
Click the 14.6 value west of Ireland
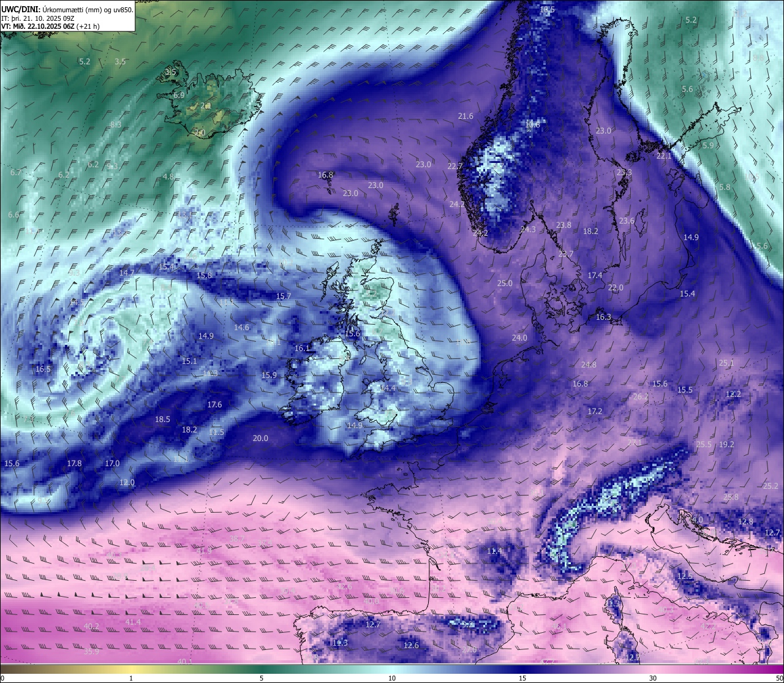click(242, 328)
